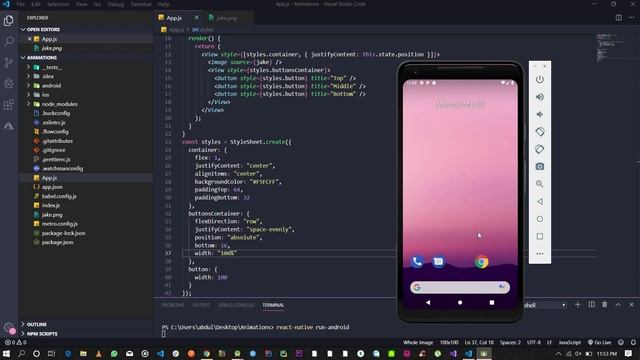Kill terminal with trash icon
The width and height of the screenshot is (640, 360).
604,305
